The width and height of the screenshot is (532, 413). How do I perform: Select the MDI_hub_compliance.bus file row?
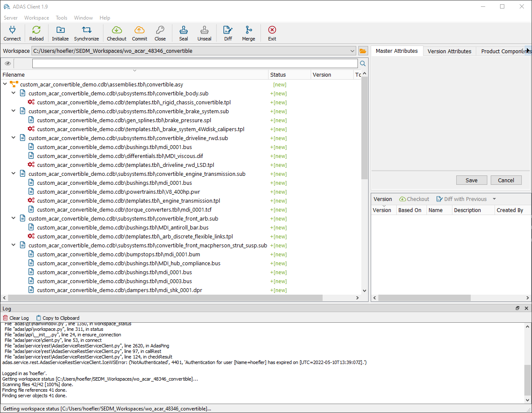pyautogui.click(x=181, y=263)
